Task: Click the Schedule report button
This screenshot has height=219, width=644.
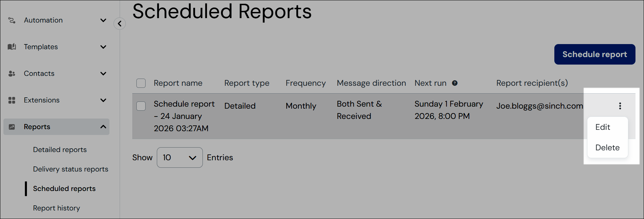Action: [x=595, y=54]
